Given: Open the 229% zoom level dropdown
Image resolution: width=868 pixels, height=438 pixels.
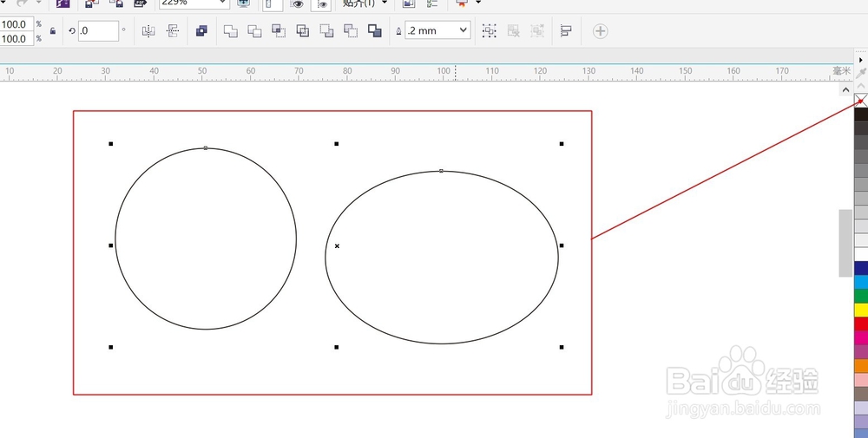Looking at the screenshot, I should point(222,3).
